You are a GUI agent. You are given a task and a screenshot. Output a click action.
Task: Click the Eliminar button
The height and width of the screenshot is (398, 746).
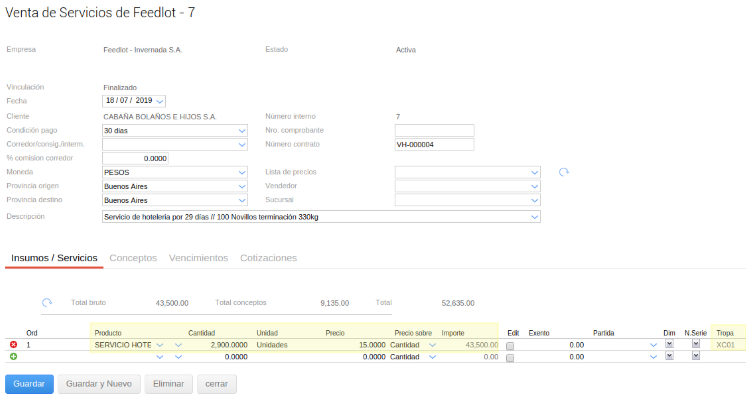(x=168, y=384)
